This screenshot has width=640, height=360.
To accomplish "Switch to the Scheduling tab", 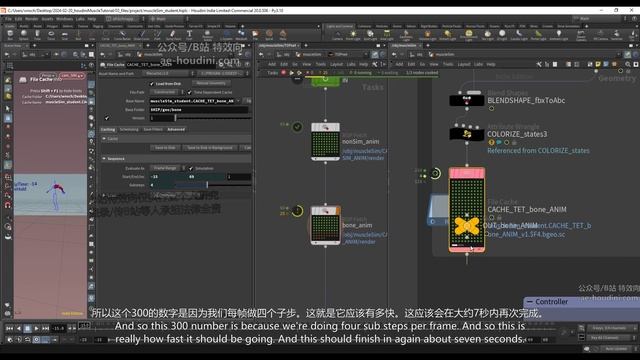I will 129,129.
